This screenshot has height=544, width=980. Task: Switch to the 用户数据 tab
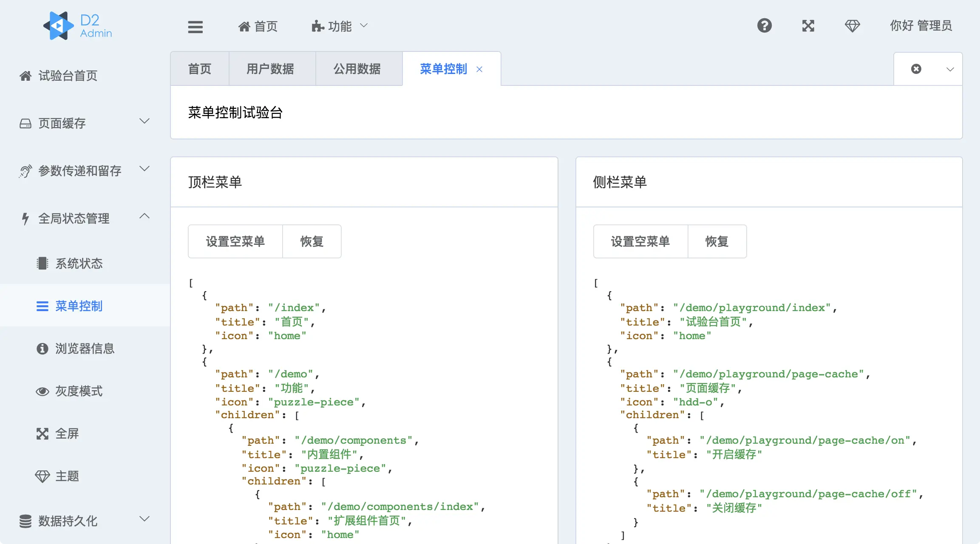(270, 69)
